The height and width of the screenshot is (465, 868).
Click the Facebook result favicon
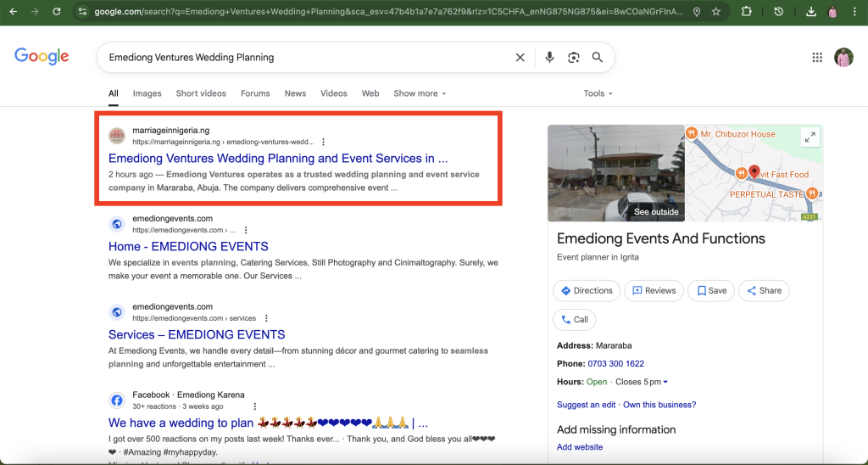117,401
